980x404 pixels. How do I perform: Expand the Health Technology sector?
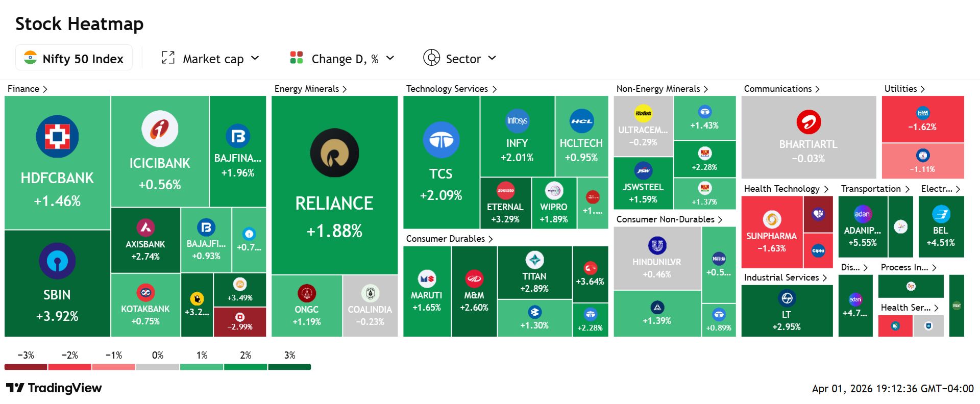(786, 189)
